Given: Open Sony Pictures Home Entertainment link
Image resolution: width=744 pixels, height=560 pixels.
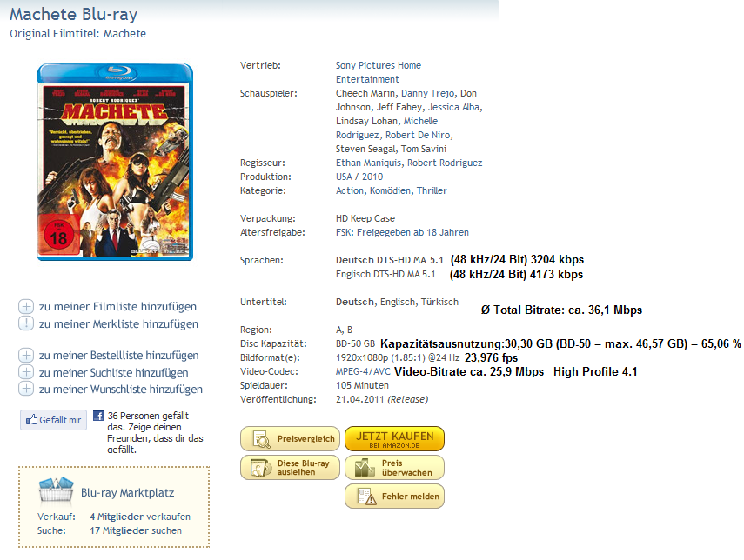Looking at the screenshot, I should (x=379, y=72).
